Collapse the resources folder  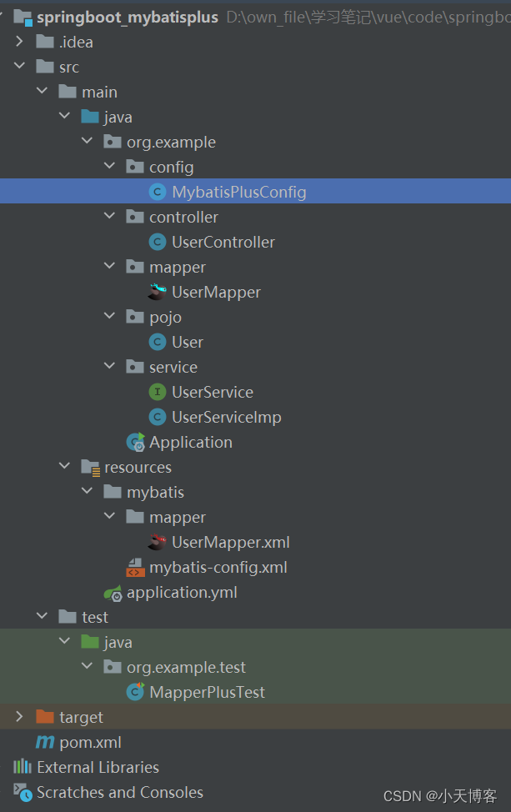coord(65,467)
